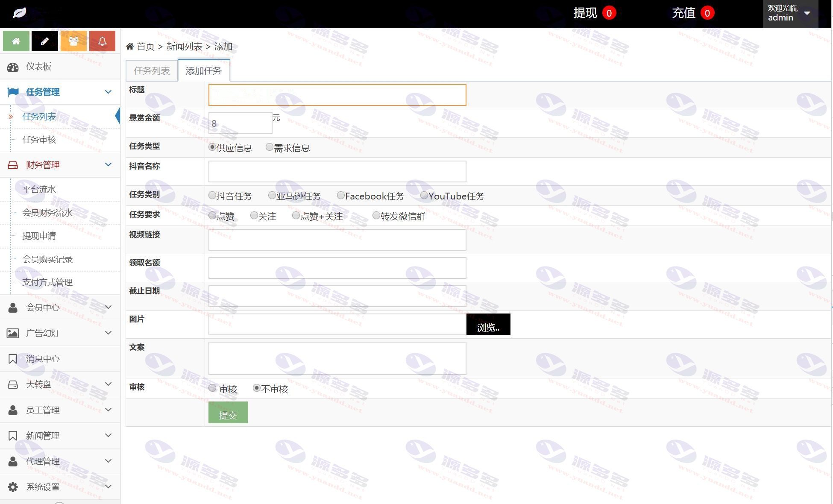Image resolution: width=833 pixels, height=504 pixels.
Task: Click the green 提交 submit button
Action: 228,413
